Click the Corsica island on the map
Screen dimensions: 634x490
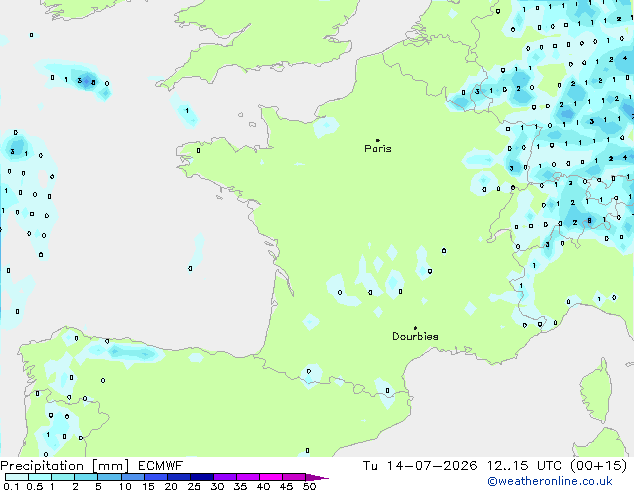597,391
